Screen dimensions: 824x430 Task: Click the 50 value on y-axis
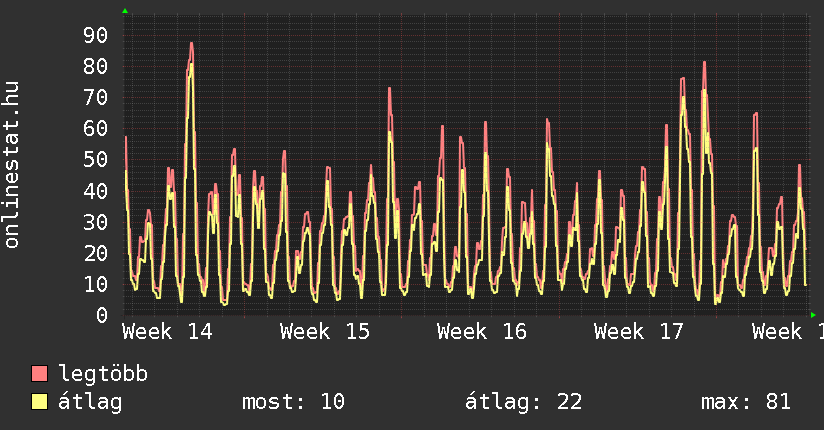(95, 160)
